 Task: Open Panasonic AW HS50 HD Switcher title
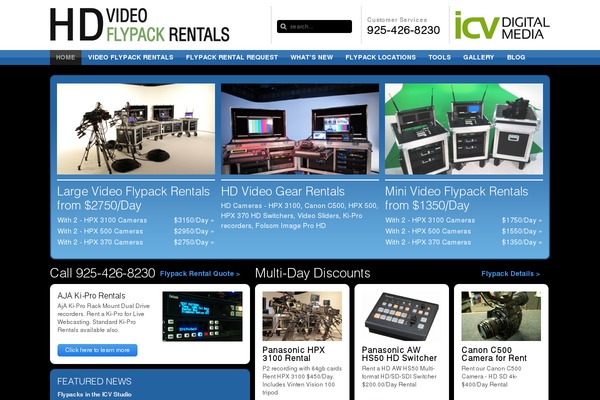[x=399, y=354]
